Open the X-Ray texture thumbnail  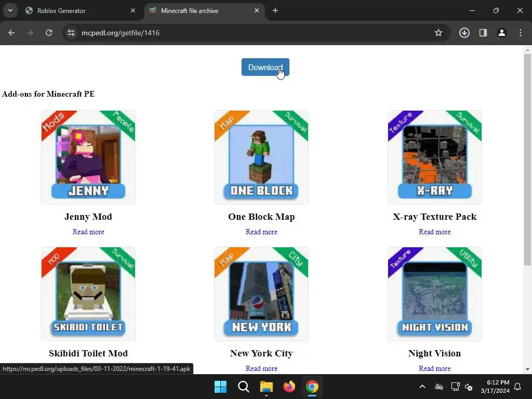[x=435, y=157]
